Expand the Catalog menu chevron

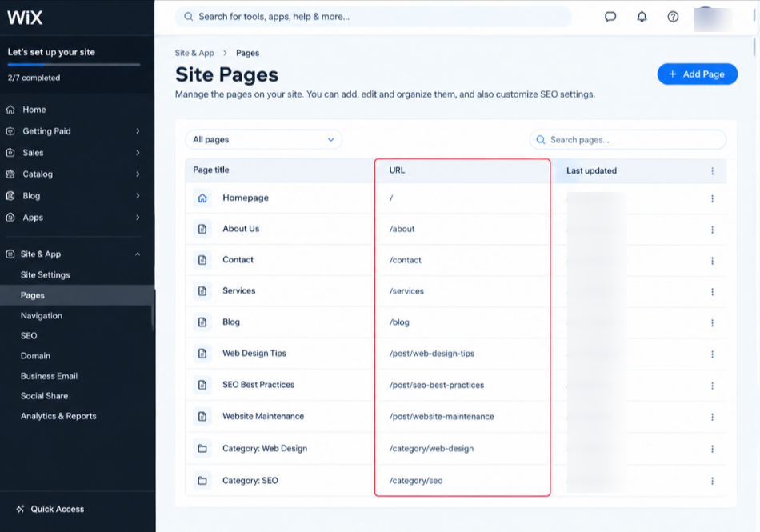[x=138, y=174]
